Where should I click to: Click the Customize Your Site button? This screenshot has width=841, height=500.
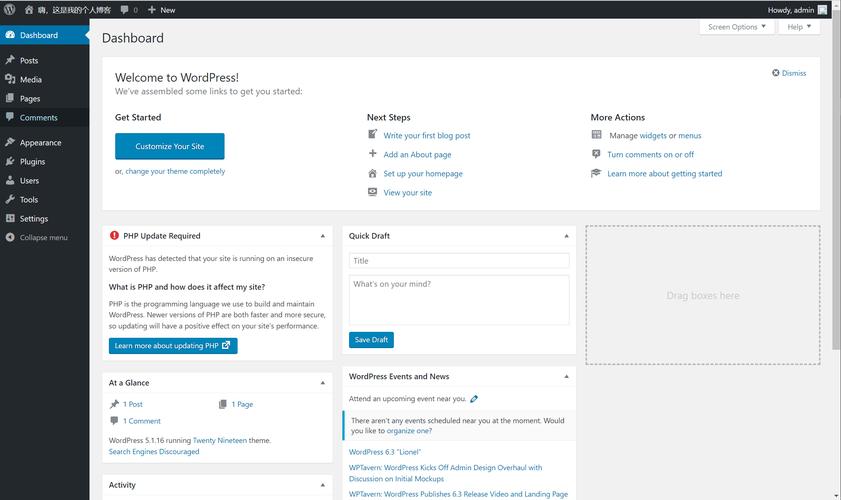pos(169,146)
